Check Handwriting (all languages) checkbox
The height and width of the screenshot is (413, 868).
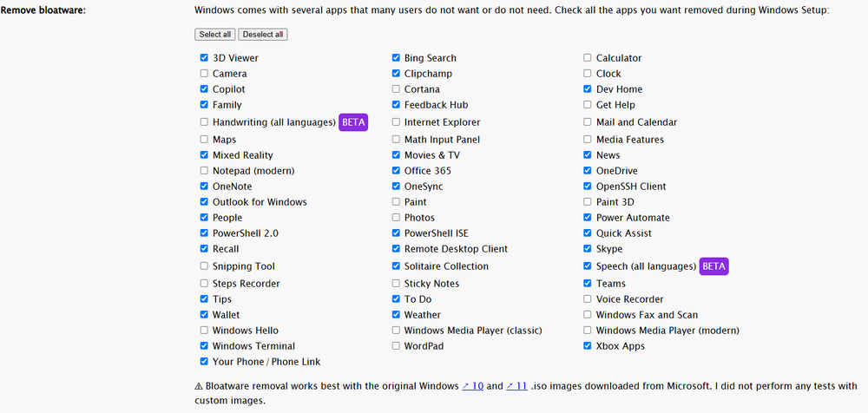coord(204,121)
